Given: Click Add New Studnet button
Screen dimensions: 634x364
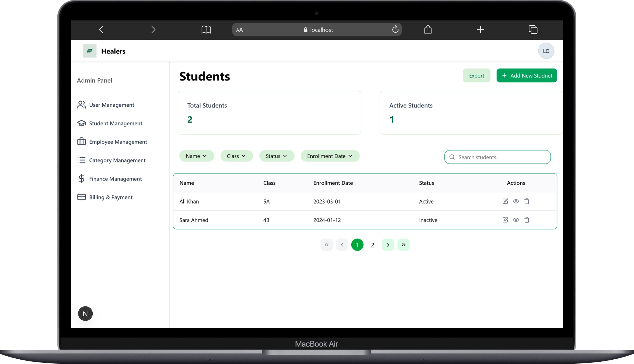Looking at the screenshot, I should click(527, 75).
